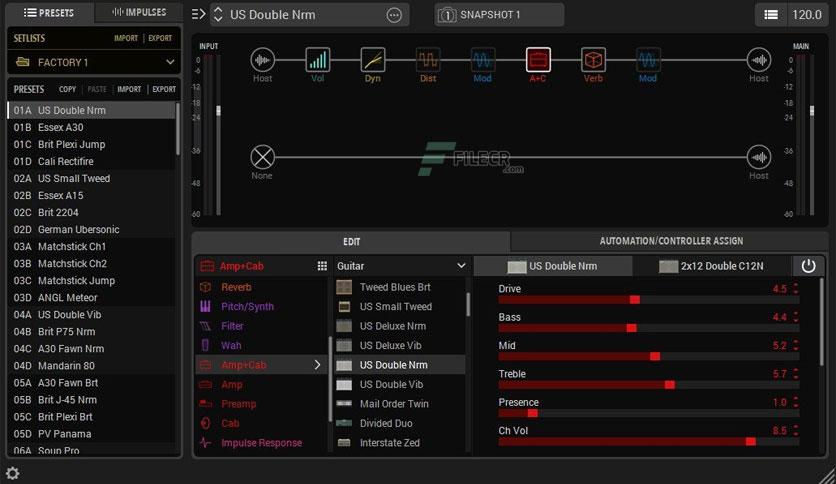Screen dimensions: 836x484
Task: Select the Impulse Response category
Action: pos(261,443)
